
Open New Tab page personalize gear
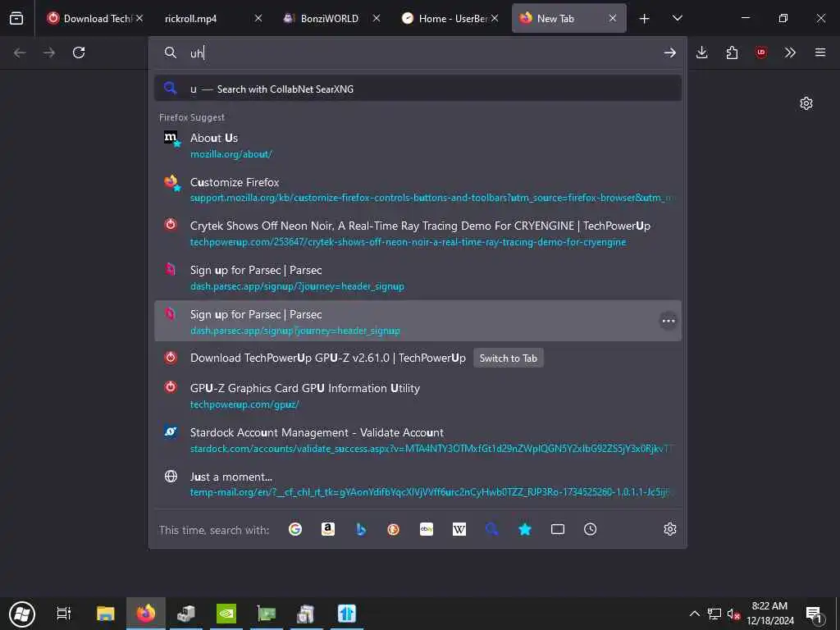(806, 103)
